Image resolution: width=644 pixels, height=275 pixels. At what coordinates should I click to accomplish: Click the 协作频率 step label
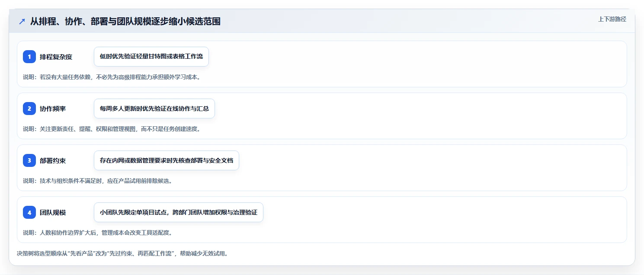coord(53,109)
